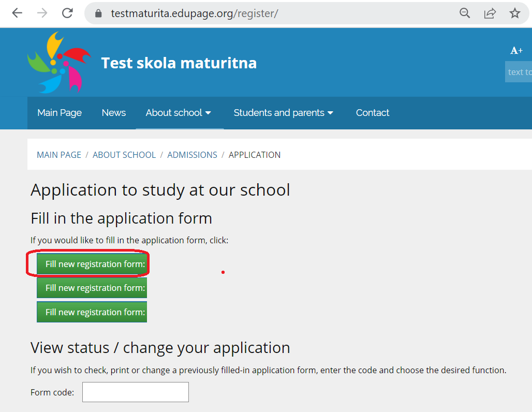
Task: Click the browser forward arrow
Action: (x=42, y=13)
